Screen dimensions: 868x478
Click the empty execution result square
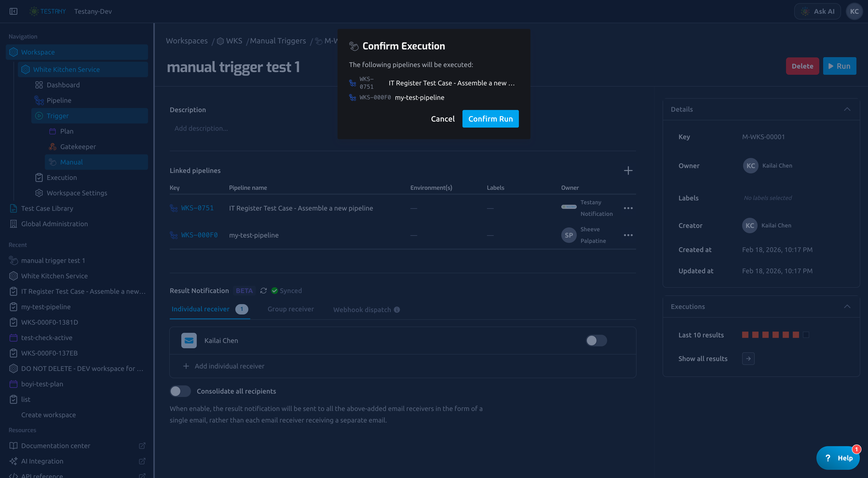click(806, 335)
